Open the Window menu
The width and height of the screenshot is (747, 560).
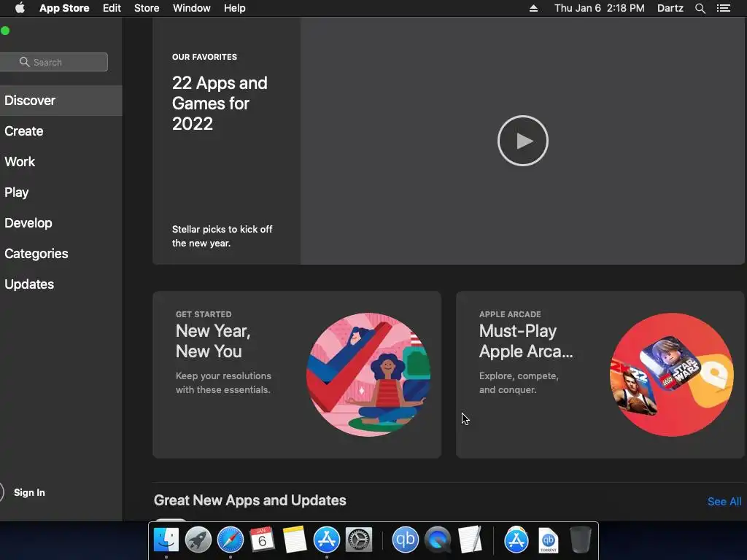(192, 8)
